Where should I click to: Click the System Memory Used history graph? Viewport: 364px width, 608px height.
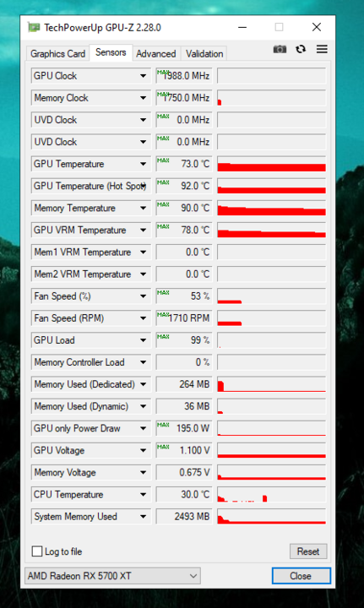tap(271, 517)
